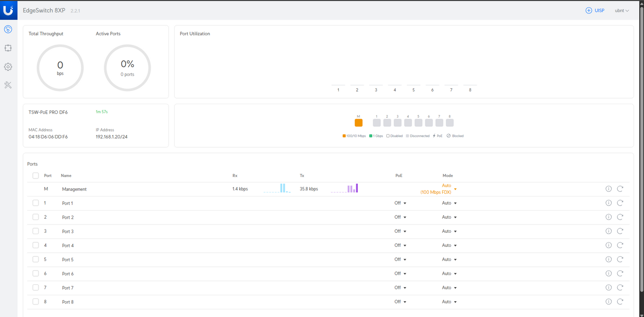This screenshot has width=644, height=317.
Task: Open the ubnt user dropdown
Action: point(622,10)
